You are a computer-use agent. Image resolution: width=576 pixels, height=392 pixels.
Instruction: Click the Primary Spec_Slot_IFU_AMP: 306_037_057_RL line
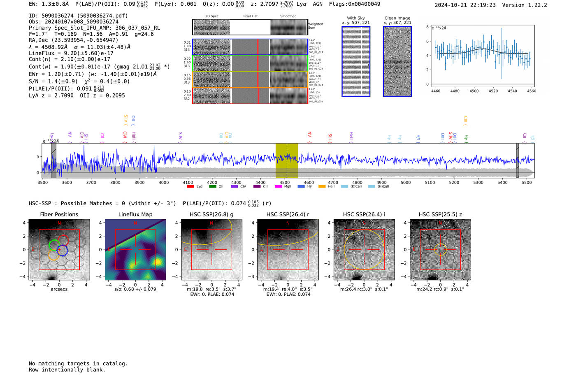95,28
